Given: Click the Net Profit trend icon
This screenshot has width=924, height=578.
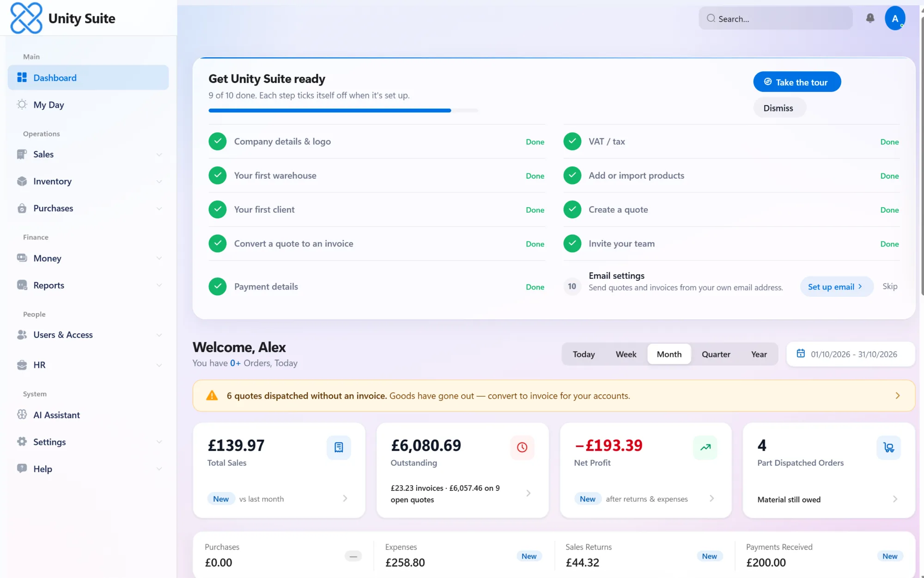Looking at the screenshot, I should tap(705, 447).
